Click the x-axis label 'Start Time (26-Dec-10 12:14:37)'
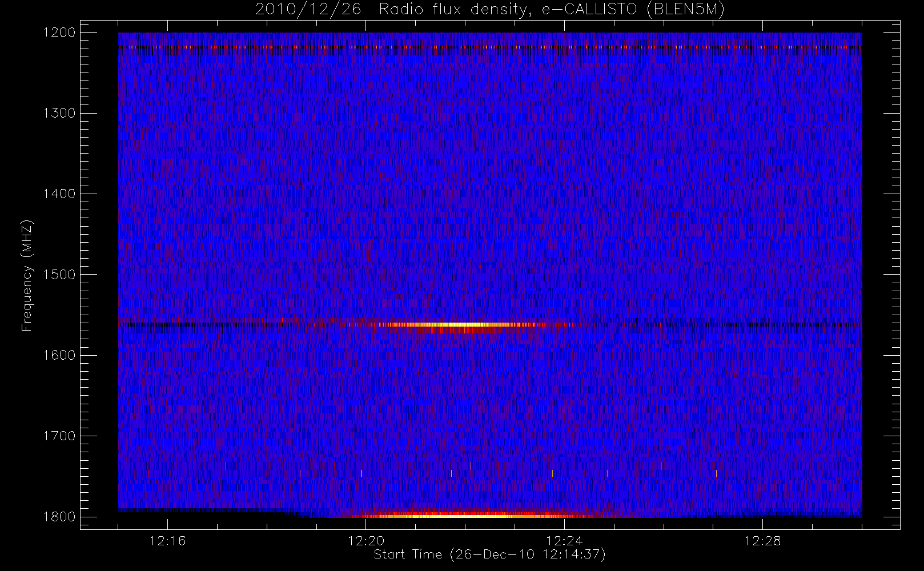The height and width of the screenshot is (571, 924). 489,554
